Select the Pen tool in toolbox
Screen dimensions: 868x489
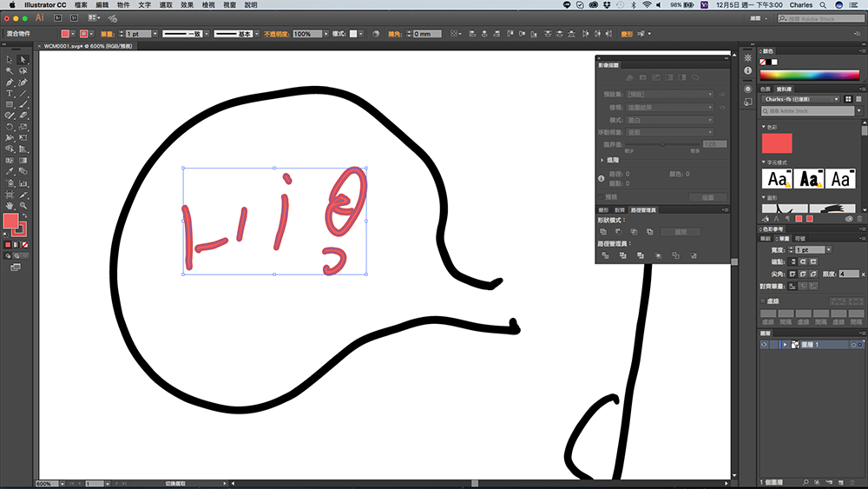(10, 83)
